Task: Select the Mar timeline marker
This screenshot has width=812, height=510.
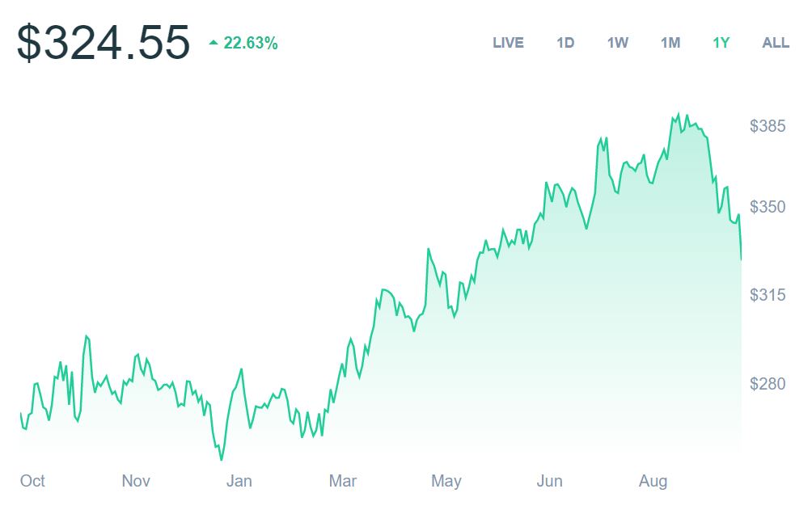Action: pyautogui.click(x=343, y=482)
